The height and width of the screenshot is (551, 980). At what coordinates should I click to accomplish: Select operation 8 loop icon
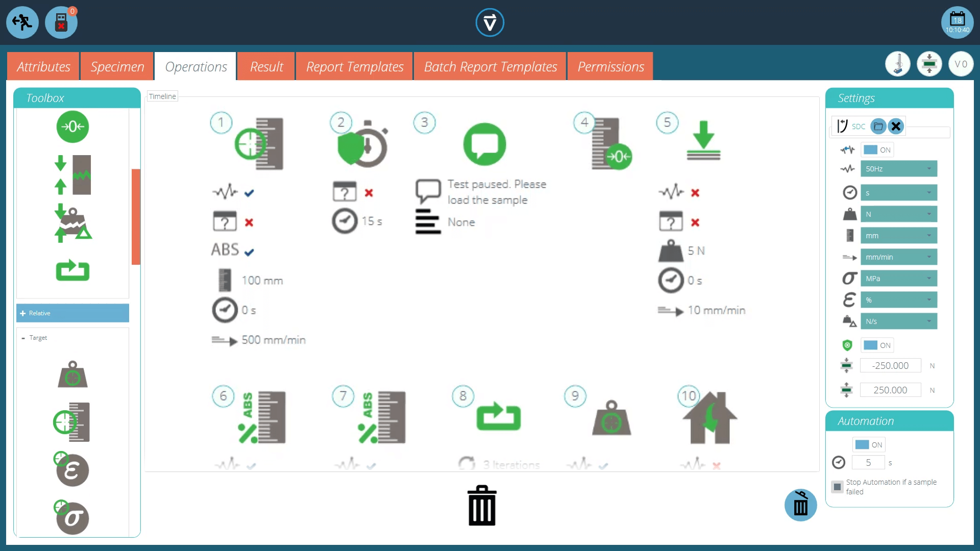499,417
